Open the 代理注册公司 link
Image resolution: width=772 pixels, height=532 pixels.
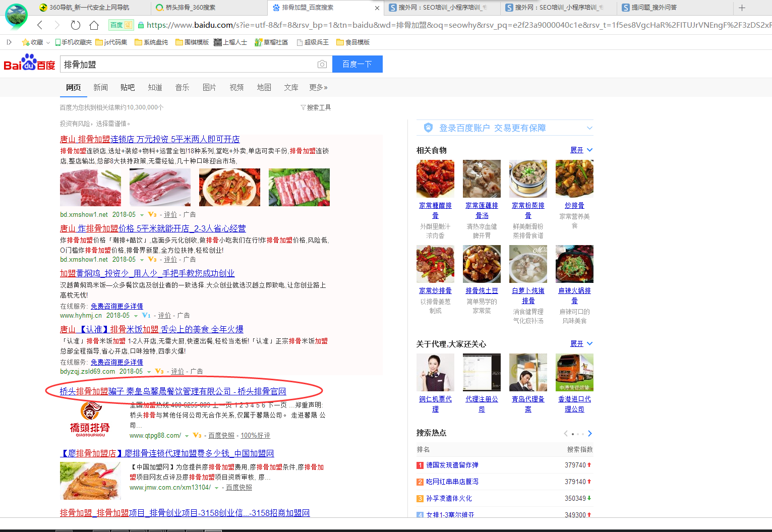coord(482,404)
